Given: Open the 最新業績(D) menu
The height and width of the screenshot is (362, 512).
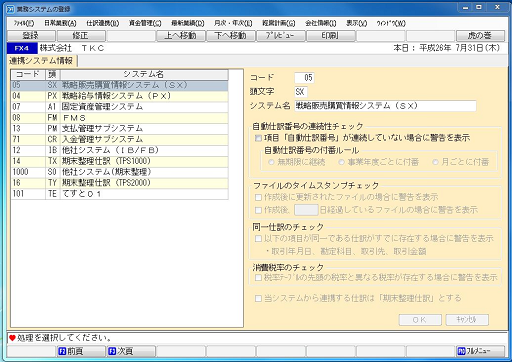Looking at the screenshot, I should (188, 23).
